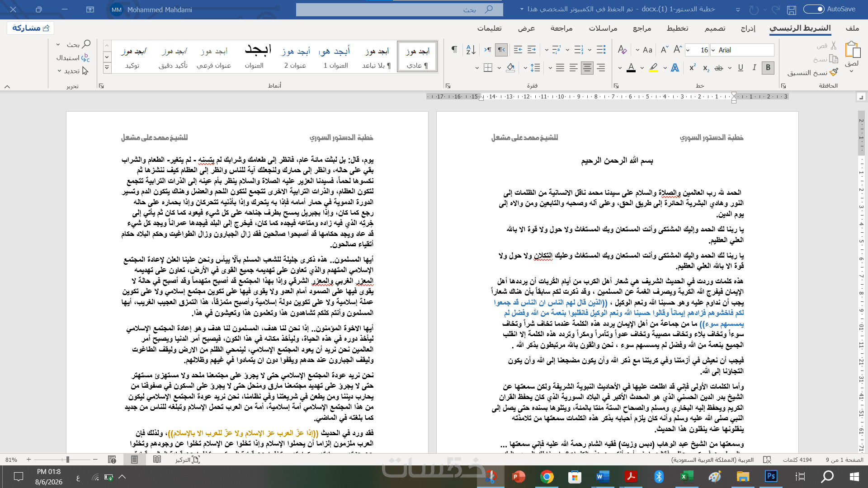Image resolution: width=868 pixels, height=488 pixels.
Task: Open the font name dropdown showing Arial
Action: 713,50
